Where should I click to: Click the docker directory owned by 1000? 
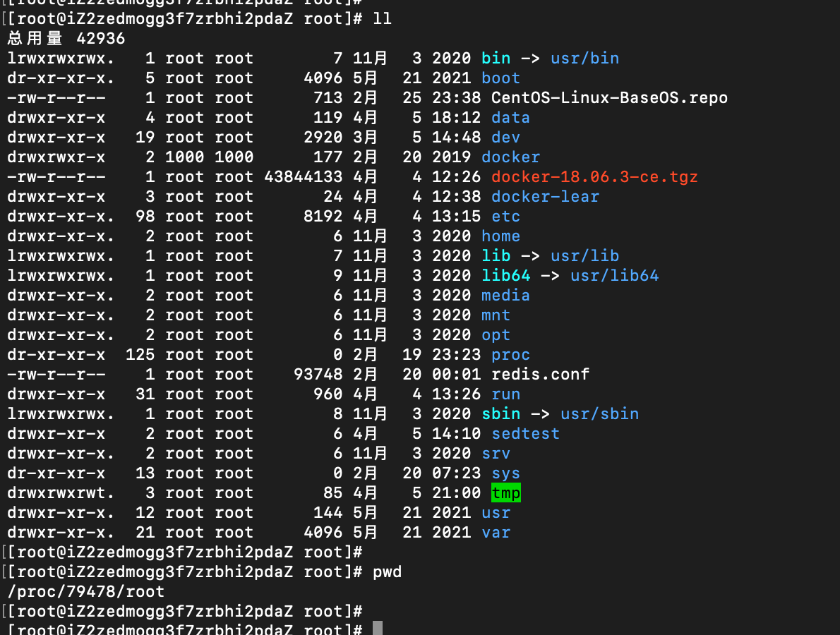click(x=510, y=157)
